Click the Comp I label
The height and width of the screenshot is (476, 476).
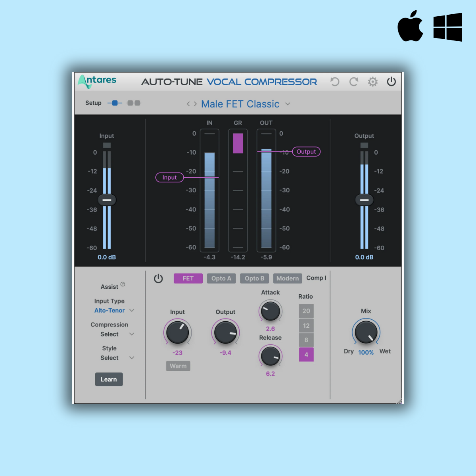click(x=316, y=278)
